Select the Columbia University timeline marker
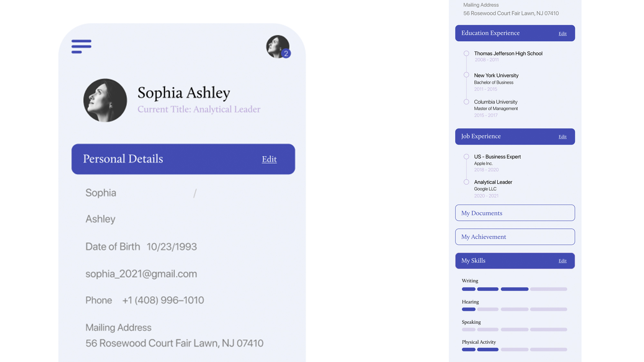Screen dimensions: 644x362 coord(466,102)
